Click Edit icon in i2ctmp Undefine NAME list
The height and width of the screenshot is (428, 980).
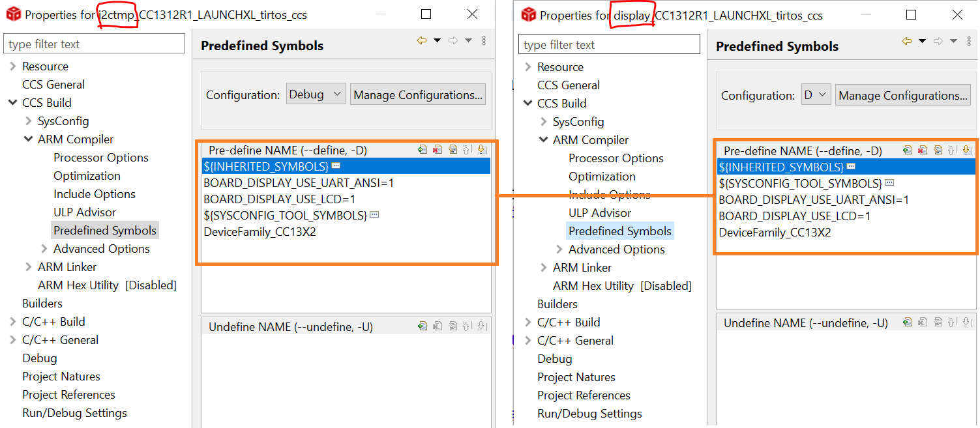453,326
